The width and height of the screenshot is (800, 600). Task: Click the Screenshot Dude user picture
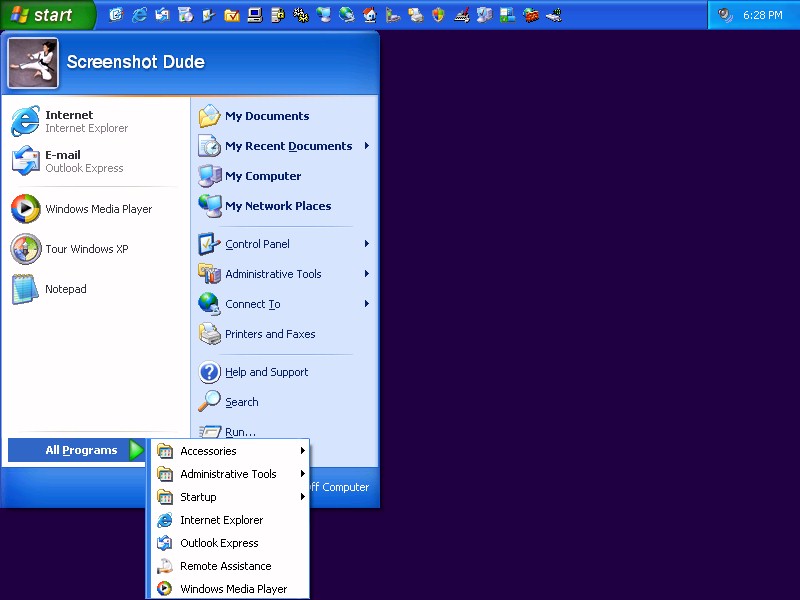click(x=33, y=63)
